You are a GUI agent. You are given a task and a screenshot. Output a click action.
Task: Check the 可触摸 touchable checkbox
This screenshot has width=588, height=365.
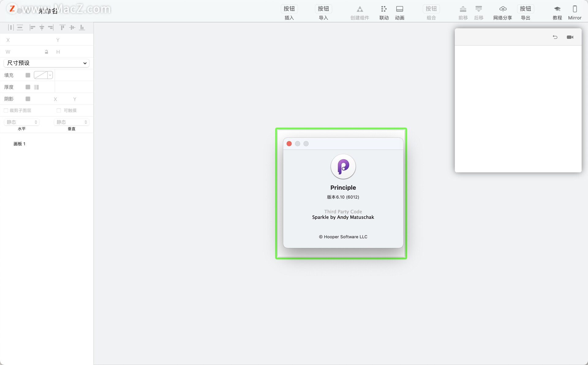59,110
